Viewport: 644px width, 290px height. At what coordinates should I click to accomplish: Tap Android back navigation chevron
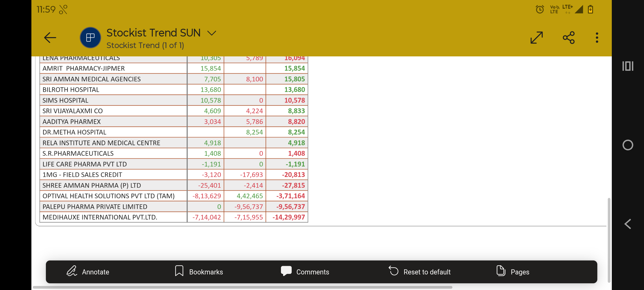(628, 224)
